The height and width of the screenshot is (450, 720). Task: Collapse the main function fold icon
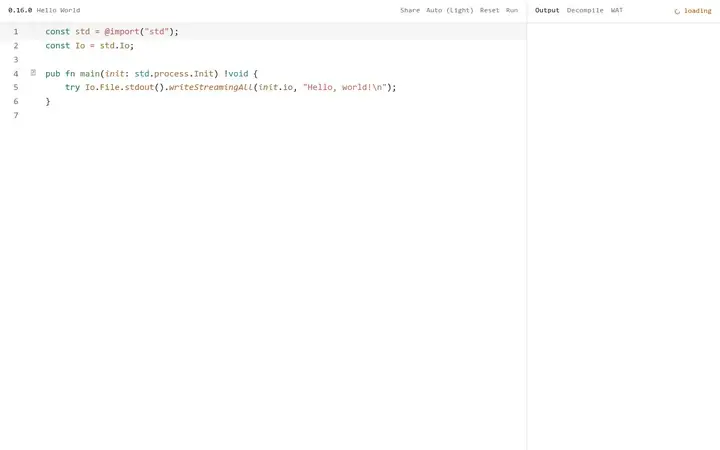pos(33,73)
